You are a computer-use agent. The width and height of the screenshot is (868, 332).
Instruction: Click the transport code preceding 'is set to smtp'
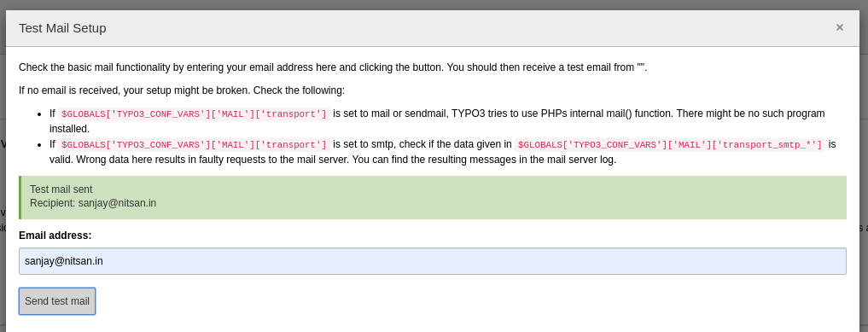tap(194, 145)
